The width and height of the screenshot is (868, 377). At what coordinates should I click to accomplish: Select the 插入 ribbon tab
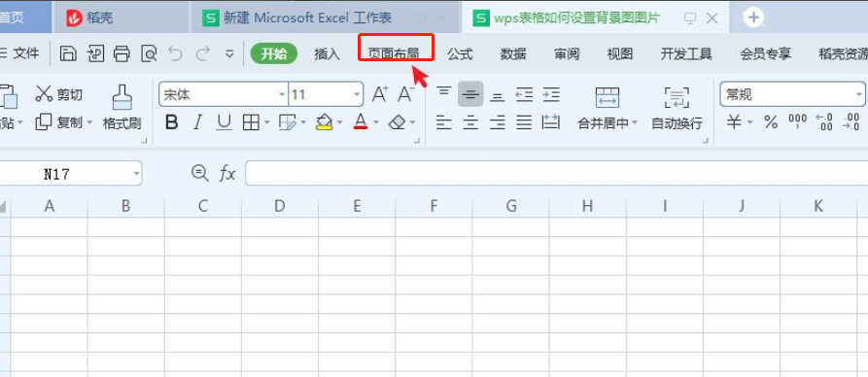point(327,54)
